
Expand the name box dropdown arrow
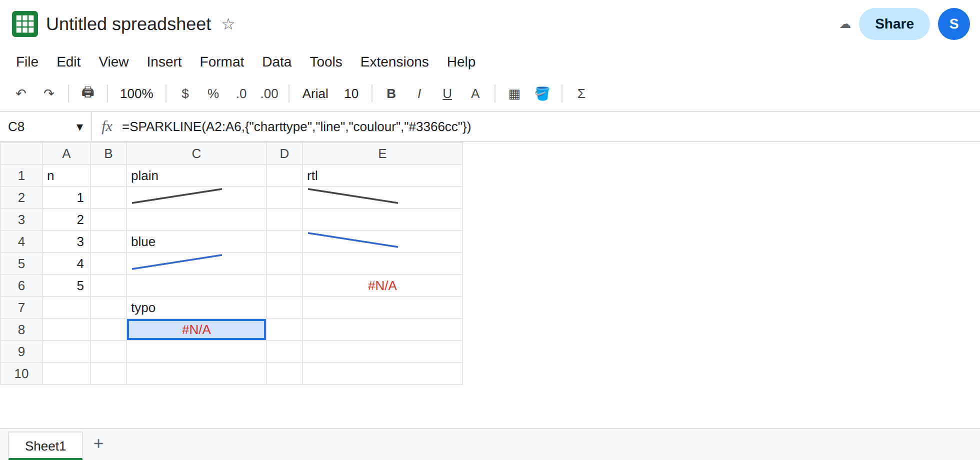click(79, 127)
